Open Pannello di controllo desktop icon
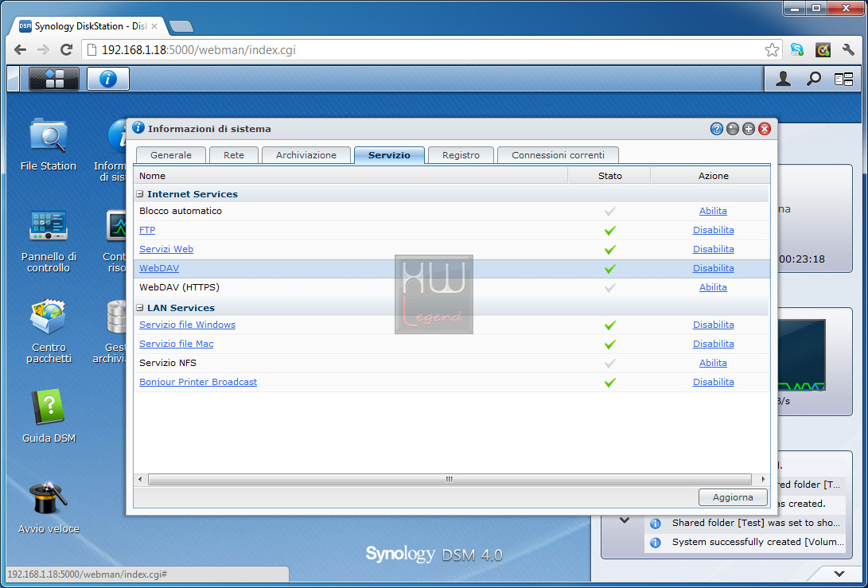This screenshot has width=868, height=588. (49, 241)
